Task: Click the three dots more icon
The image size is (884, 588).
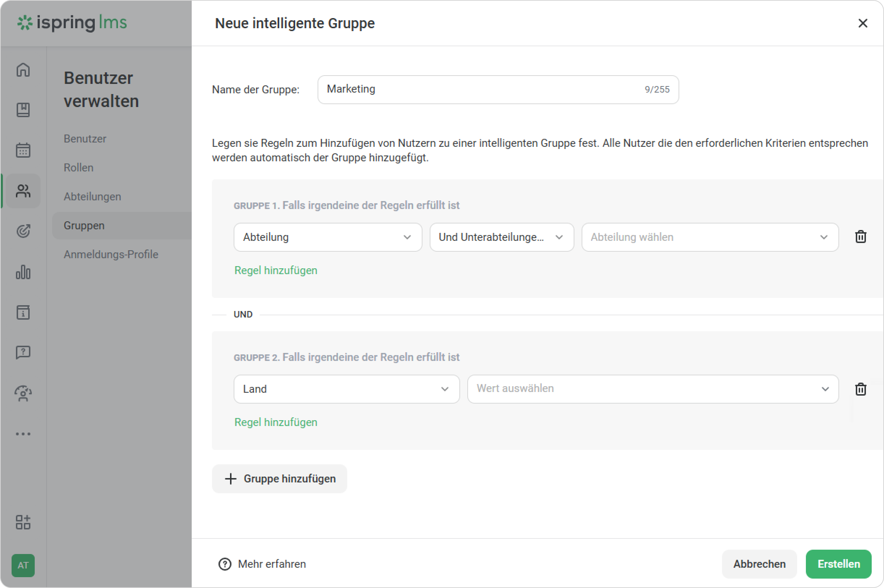Action: pyautogui.click(x=23, y=434)
